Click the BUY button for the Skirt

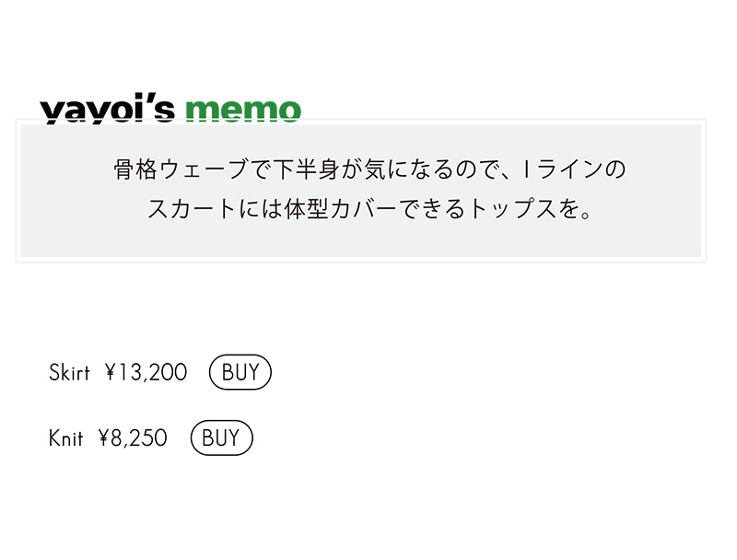240,372
